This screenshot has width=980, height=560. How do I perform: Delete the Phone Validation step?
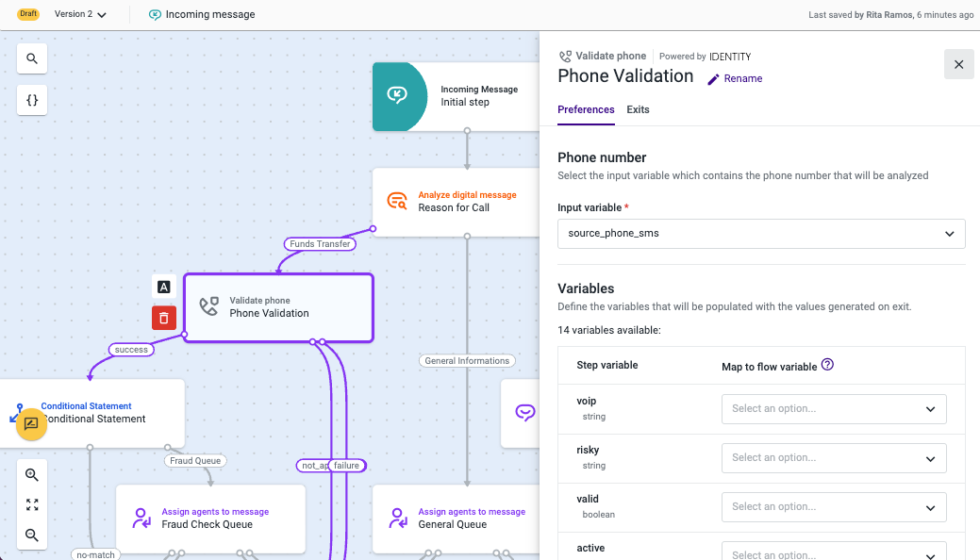point(164,318)
